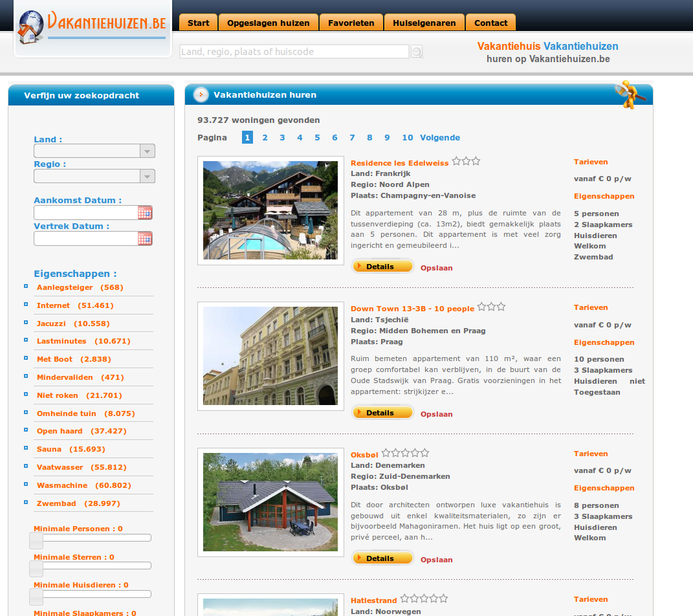Click the Vakantiehuizen.be logo

coord(92,28)
